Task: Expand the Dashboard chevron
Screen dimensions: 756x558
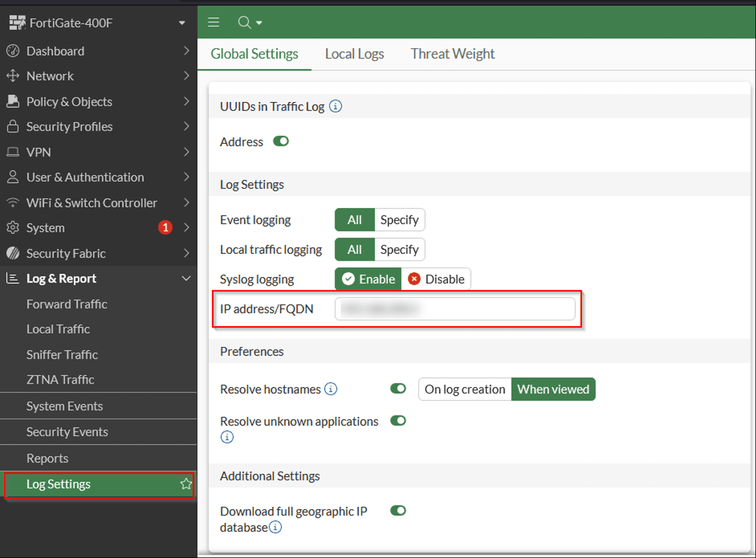Action: [186, 50]
